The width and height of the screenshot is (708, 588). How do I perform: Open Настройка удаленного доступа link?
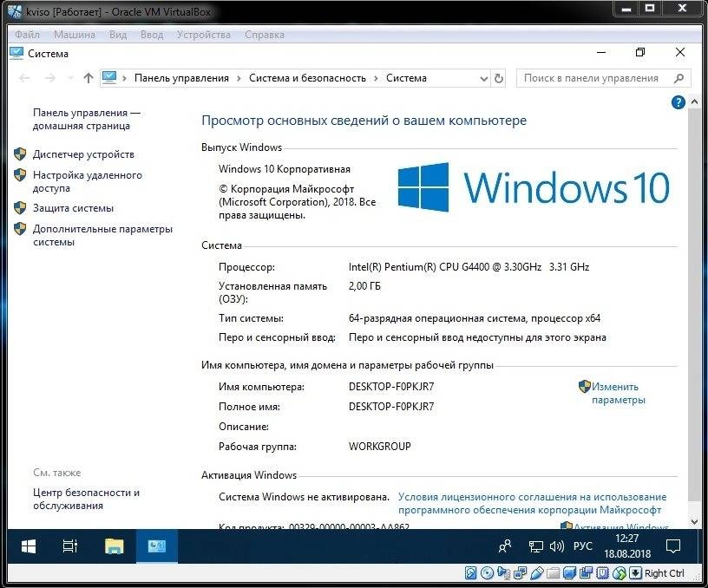pyautogui.click(x=88, y=181)
